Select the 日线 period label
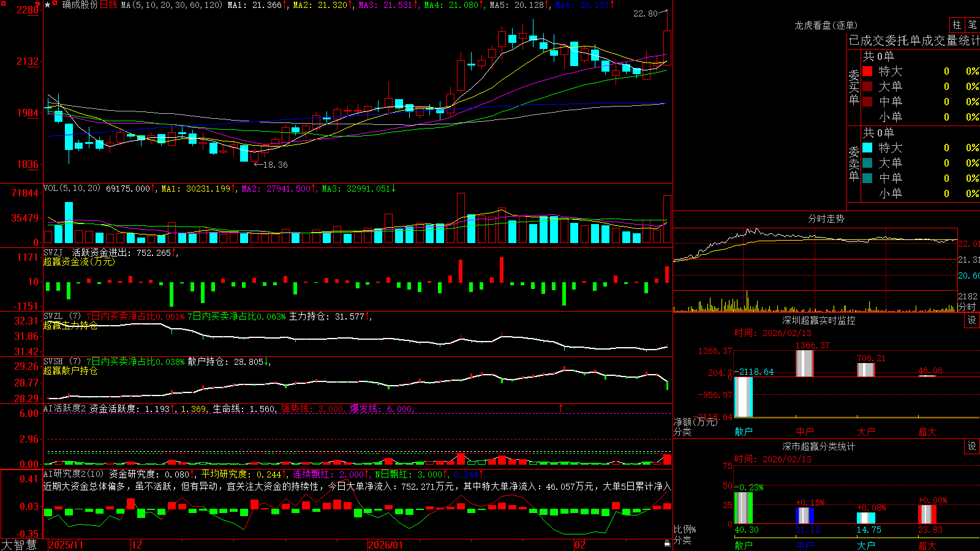Image resolution: width=980 pixels, height=551 pixels. pyautogui.click(x=108, y=5)
